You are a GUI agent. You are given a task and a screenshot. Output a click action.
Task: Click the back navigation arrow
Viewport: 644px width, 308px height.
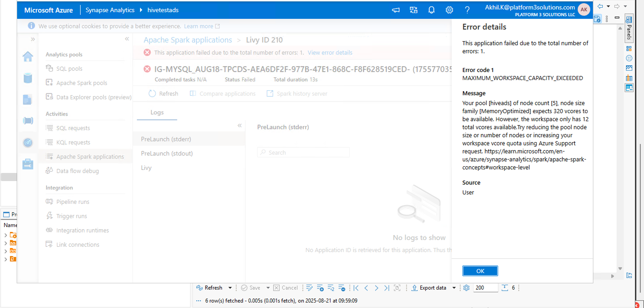click(600, 6)
